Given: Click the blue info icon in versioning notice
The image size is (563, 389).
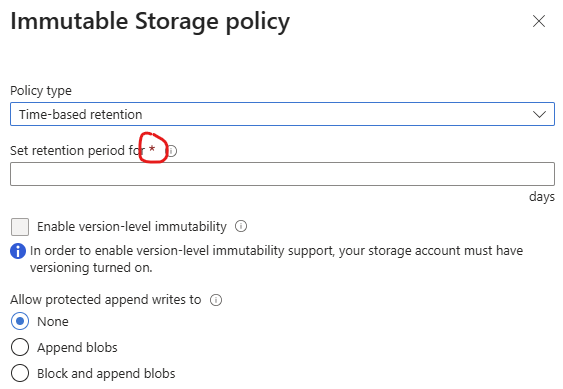Looking at the screenshot, I should (18, 251).
